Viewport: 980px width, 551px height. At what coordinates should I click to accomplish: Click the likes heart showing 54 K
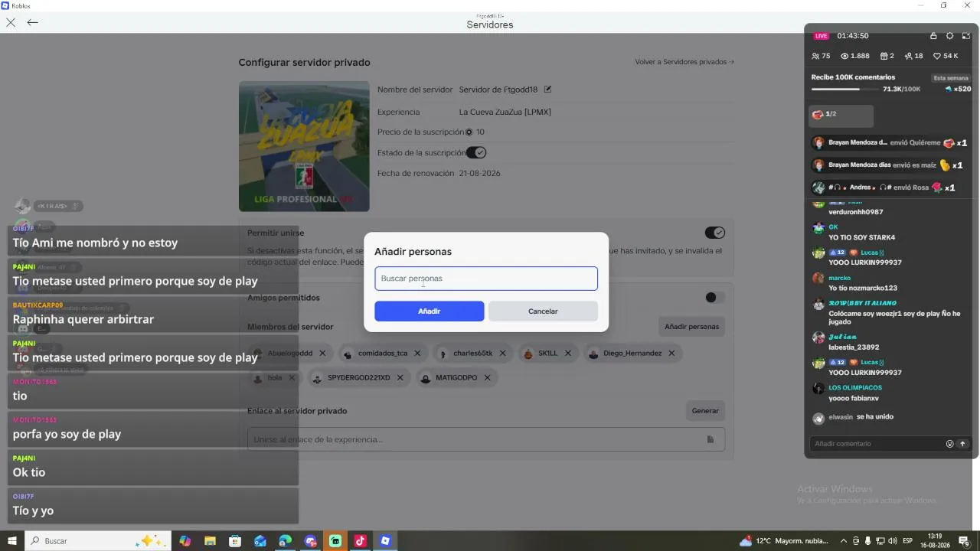pyautogui.click(x=936, y=56)
